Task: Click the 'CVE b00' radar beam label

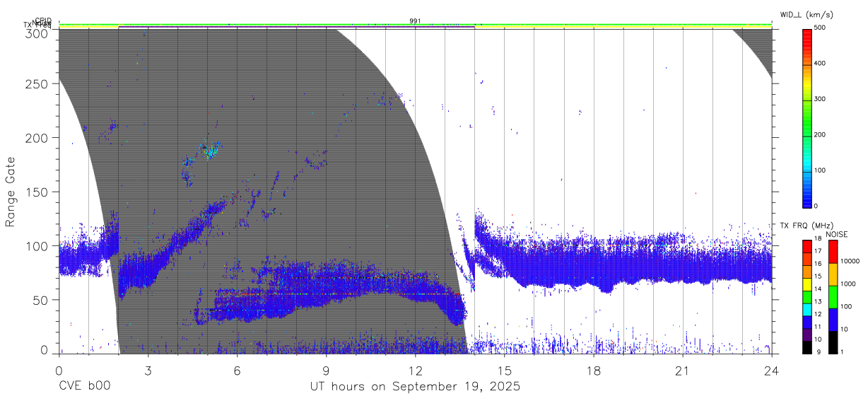Action: 83,387
